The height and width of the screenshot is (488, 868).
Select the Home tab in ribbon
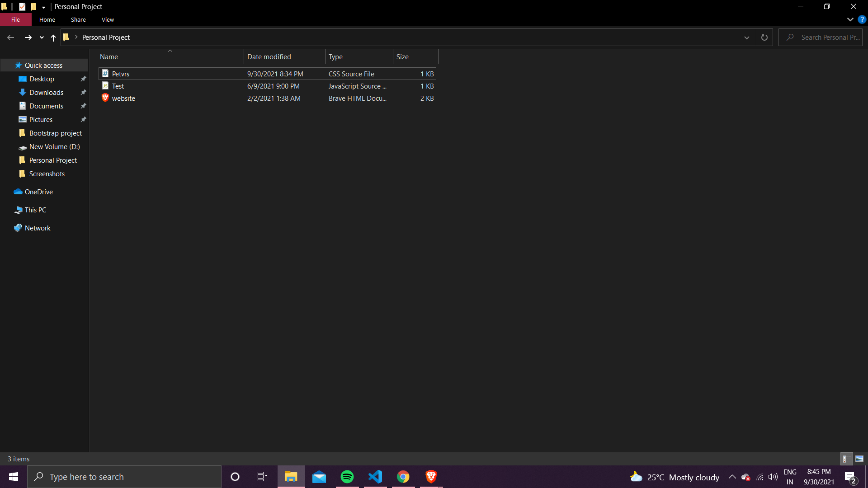pos(47,20)
